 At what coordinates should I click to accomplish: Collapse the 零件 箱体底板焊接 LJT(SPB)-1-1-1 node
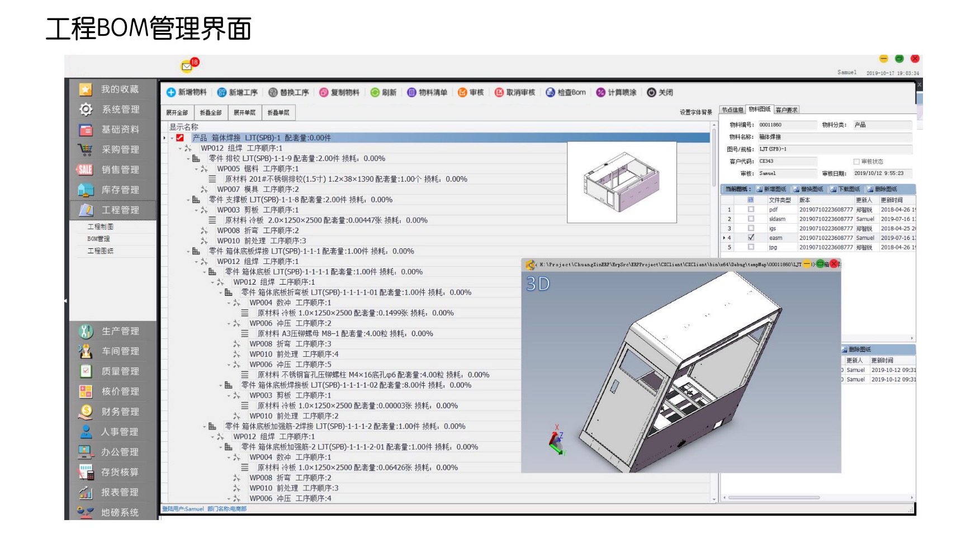click(x=188, y=252)
